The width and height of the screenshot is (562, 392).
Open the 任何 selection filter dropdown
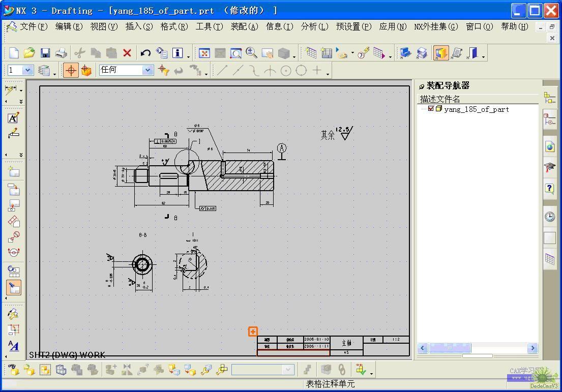147,71
